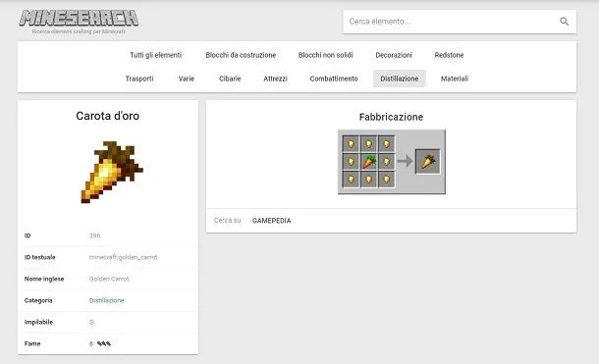Select the Trasporti category
This screenshot has height=364, width=599.
click(x=139, y=78)
